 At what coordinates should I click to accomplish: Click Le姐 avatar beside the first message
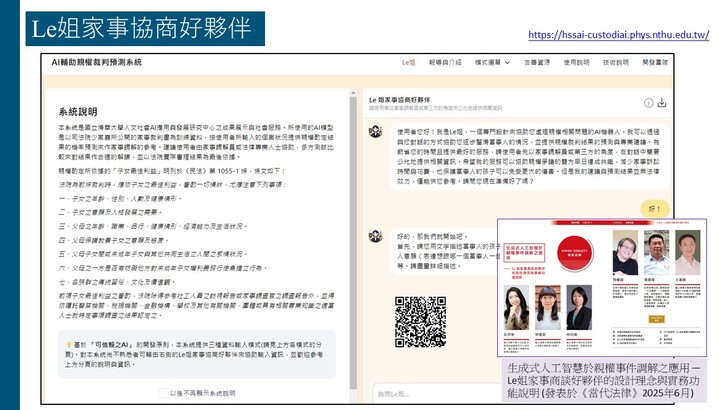point(376,131)
